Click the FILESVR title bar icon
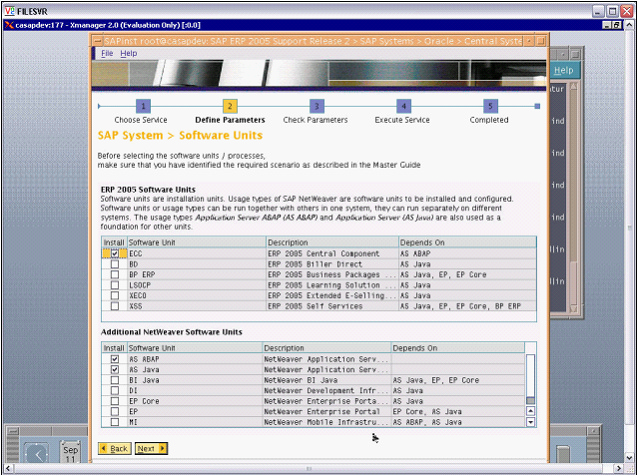Image resolution: width=638 pixels, height=476 pixels. click(x=8, y=8)
